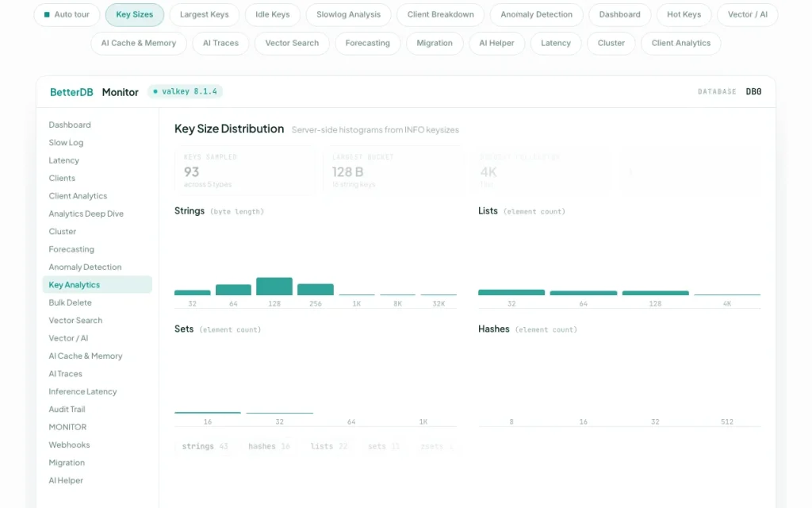Select the Key Sizes tab
This screenshot has width=812, height=508.
click(135, 14)
